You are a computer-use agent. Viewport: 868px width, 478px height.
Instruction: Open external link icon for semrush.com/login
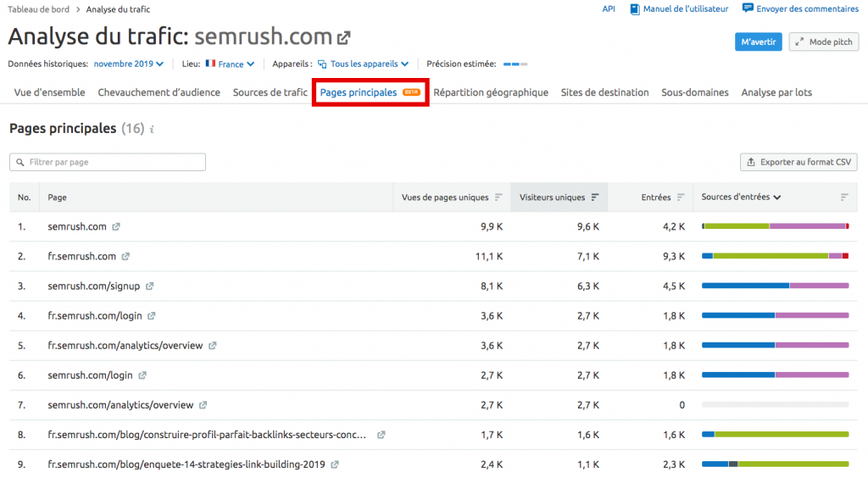tap(142, 375)
